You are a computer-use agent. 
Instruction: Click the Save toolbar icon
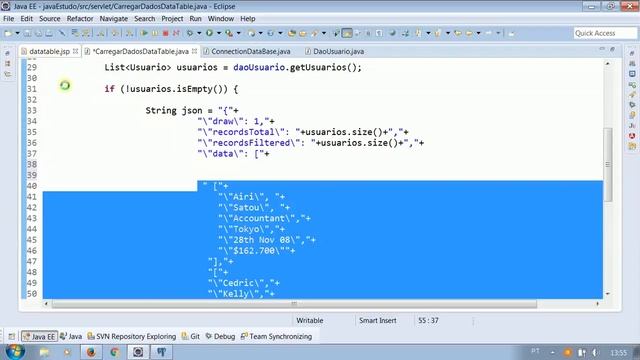tap(28, 33)
